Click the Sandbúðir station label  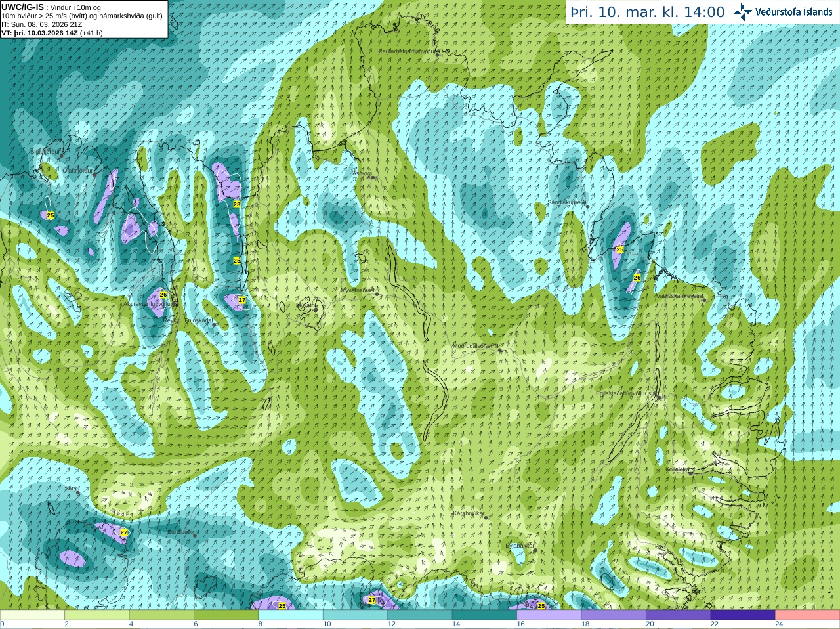pyautogui.click(x=180, y=532)
